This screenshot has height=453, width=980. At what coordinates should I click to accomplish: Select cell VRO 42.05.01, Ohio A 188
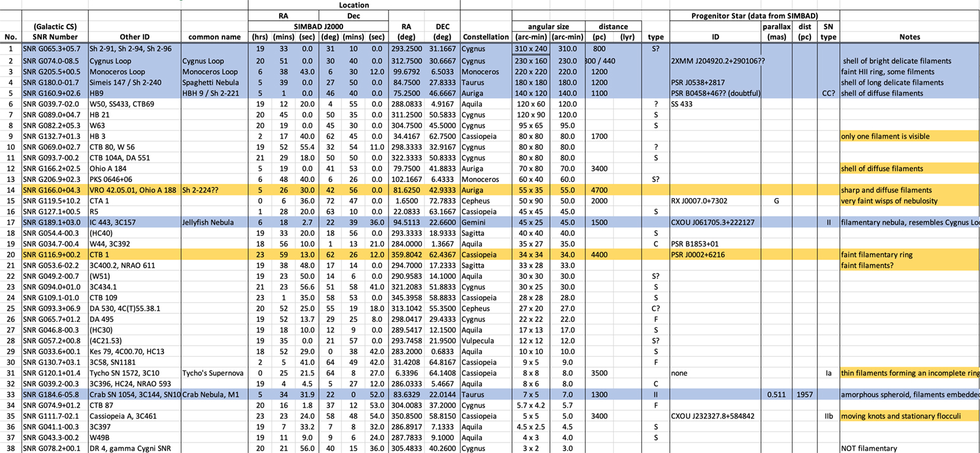tap(135, 190)
